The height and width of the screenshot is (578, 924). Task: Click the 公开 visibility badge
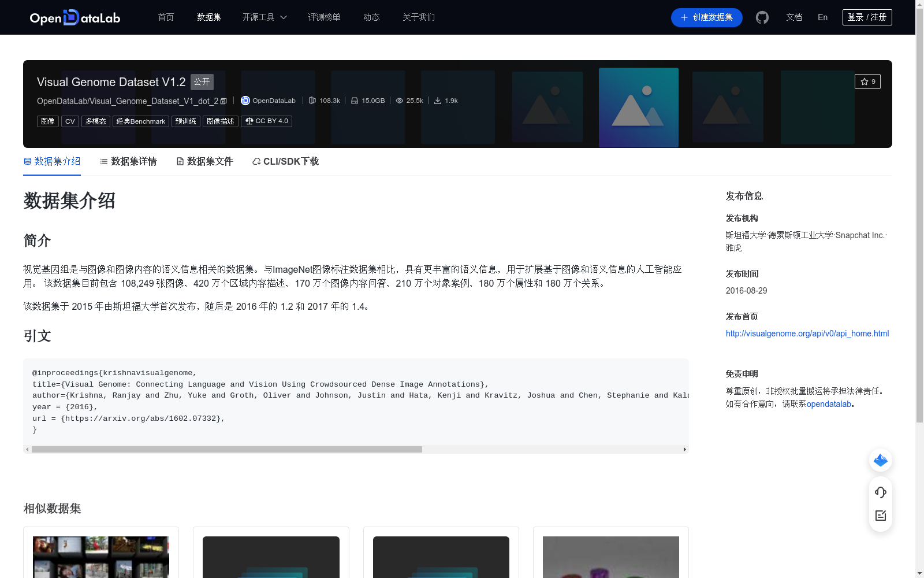[202, 82]
